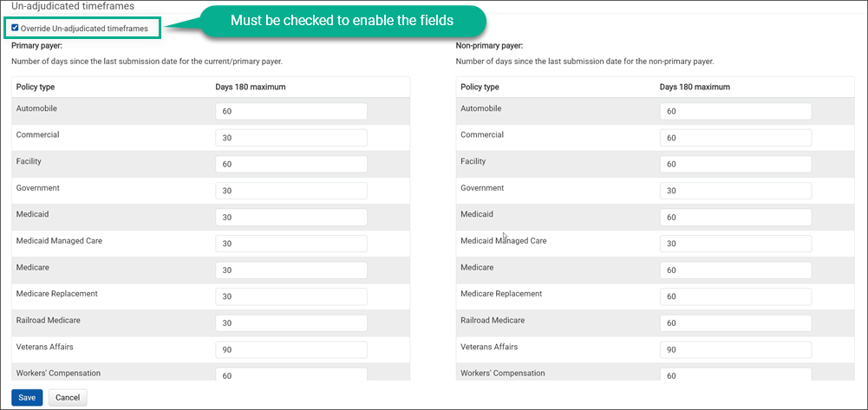Uncheck Override Un-adjudicated timeframes checkbox
The height and width of the screenshot is (410, 868).
(15, 28)
